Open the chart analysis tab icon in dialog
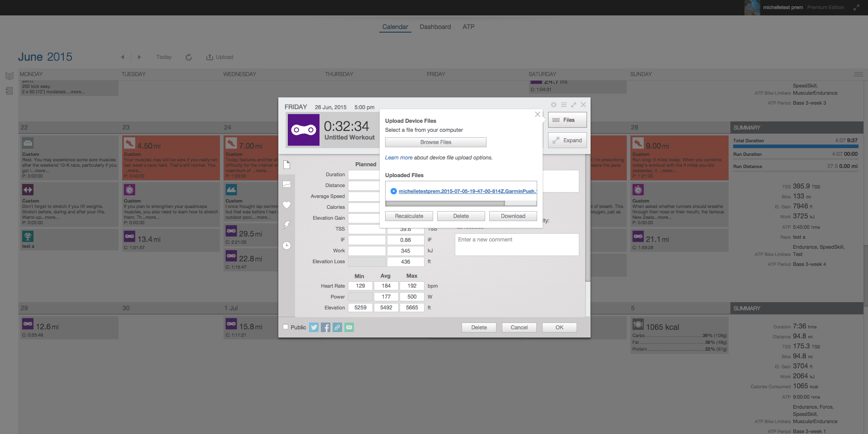The height and width of the screenshot is (434, 868). coord(286,184)
